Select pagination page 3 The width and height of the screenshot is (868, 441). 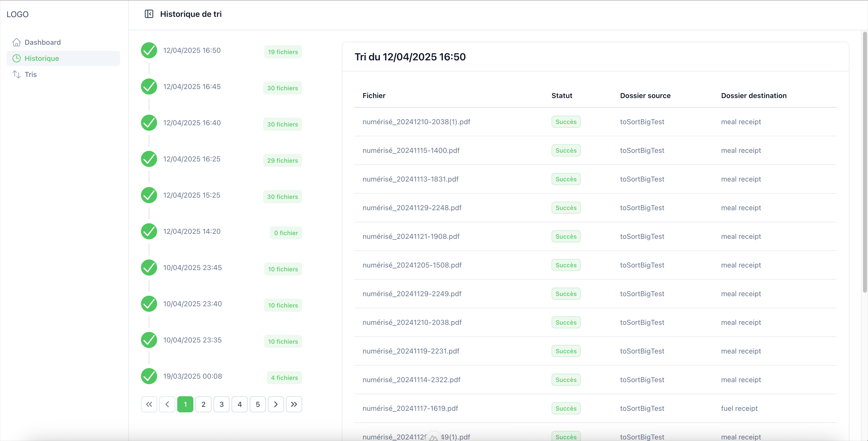point(221,404)
